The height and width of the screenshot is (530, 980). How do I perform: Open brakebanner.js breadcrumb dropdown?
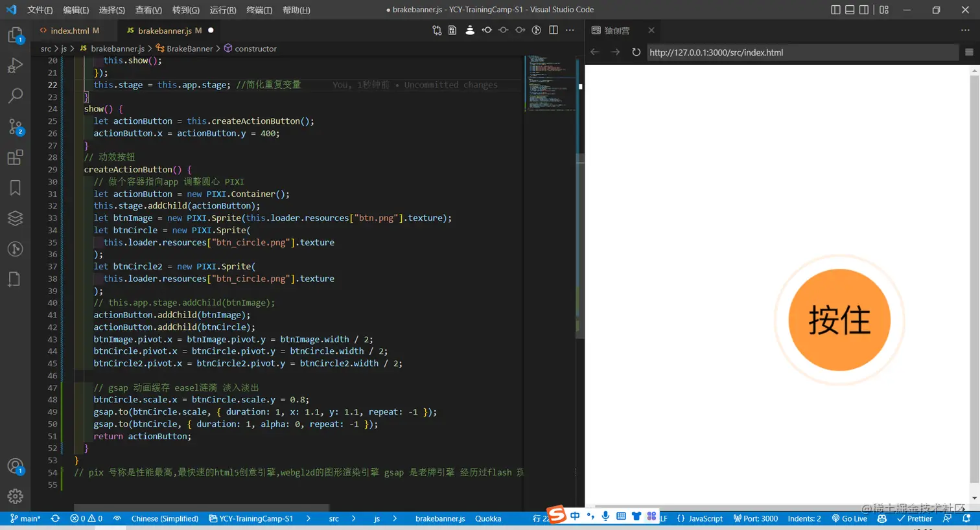pos(111,49)
